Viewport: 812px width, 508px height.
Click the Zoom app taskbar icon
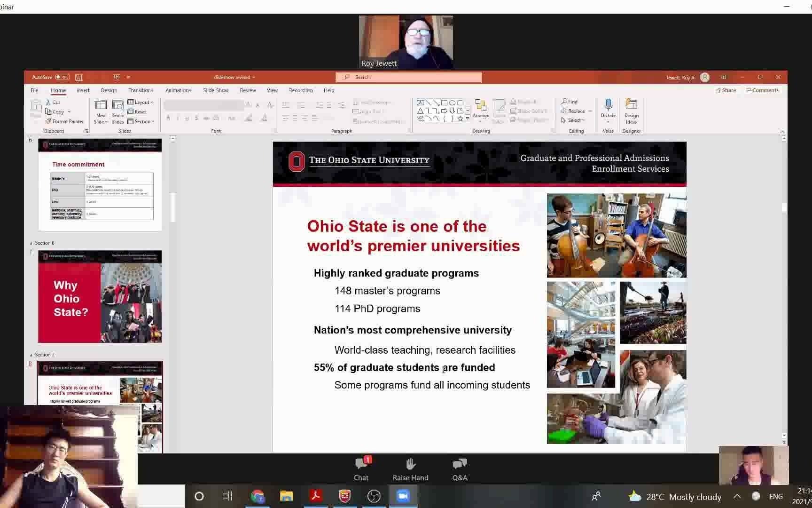click(x=403, y=496)
